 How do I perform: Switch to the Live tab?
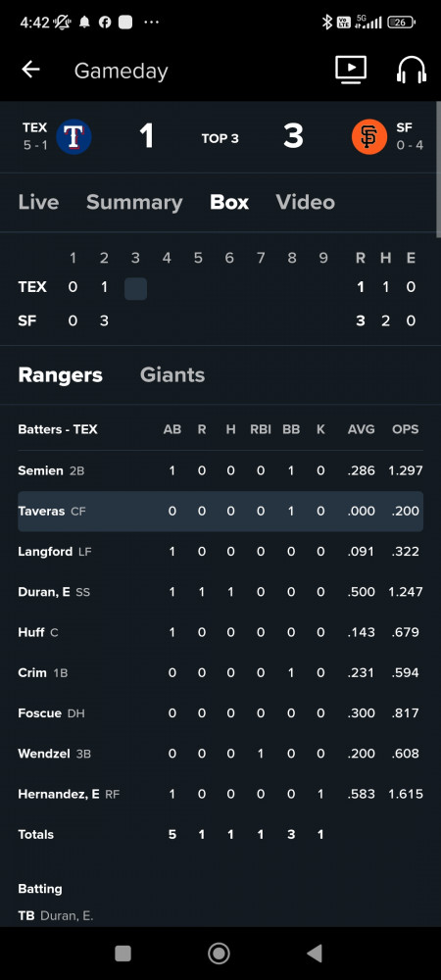(x=39, y=202)
